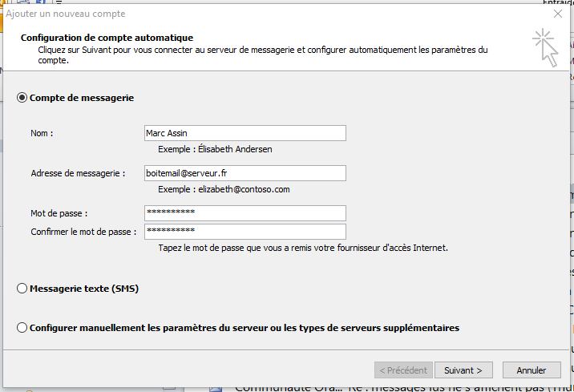Focus the Adresse de messagerie text box
Image resolution: width=574 pixels, height=392 pixels.
click(x=245, y=173)
